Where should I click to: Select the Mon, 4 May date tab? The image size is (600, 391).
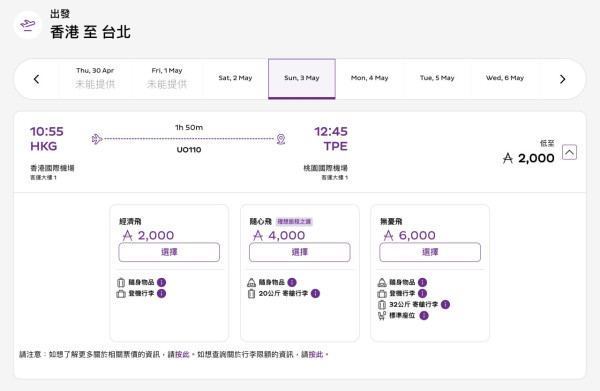(x=370, y=78)
